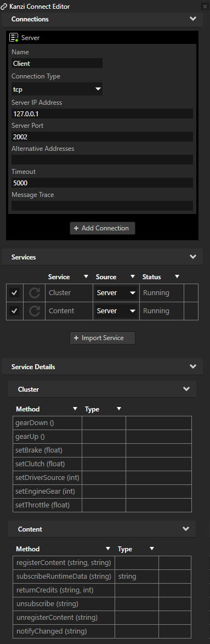
Task: Click the link icon beside Kanzi Connect Editor
Action: tap(4, 7)
